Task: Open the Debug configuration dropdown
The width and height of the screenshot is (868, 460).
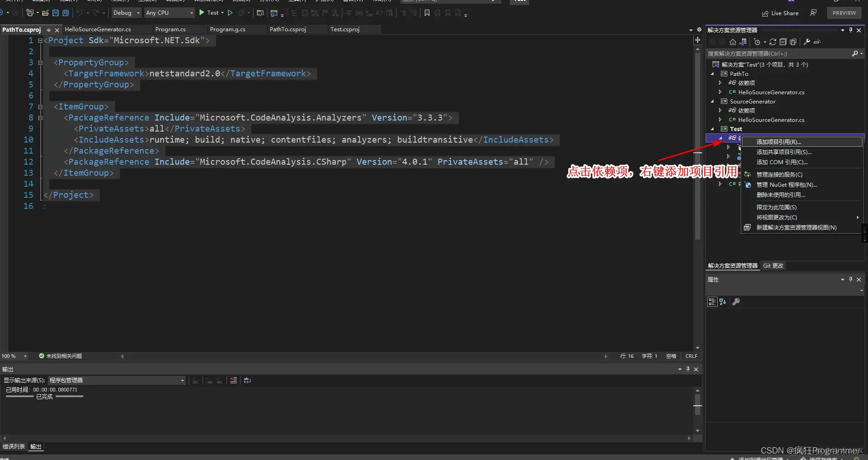Action: click(126, 13)
